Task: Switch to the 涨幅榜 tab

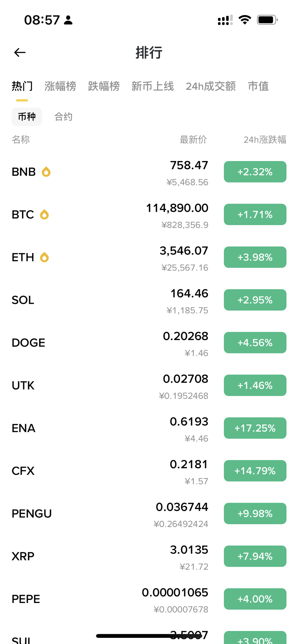Action: (60, 86)
